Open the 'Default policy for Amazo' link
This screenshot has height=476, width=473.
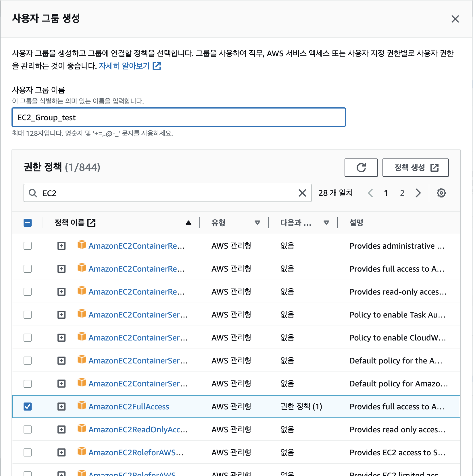138,384
